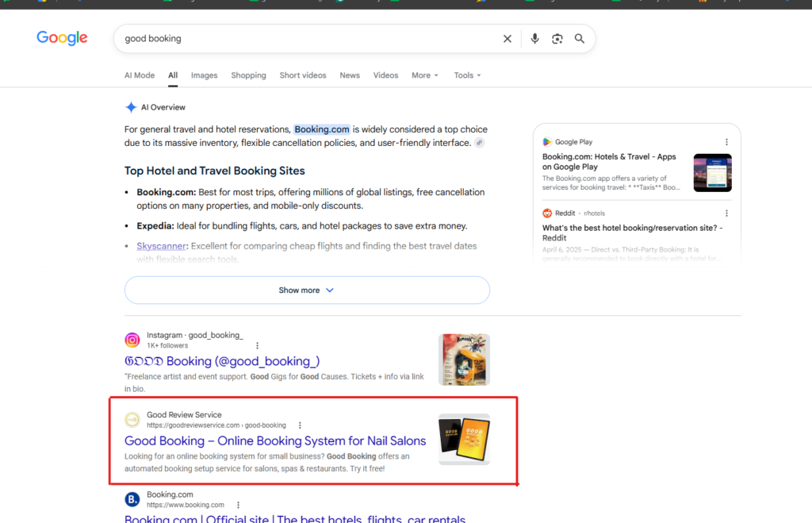Open the Images tab

coord(204,75)
